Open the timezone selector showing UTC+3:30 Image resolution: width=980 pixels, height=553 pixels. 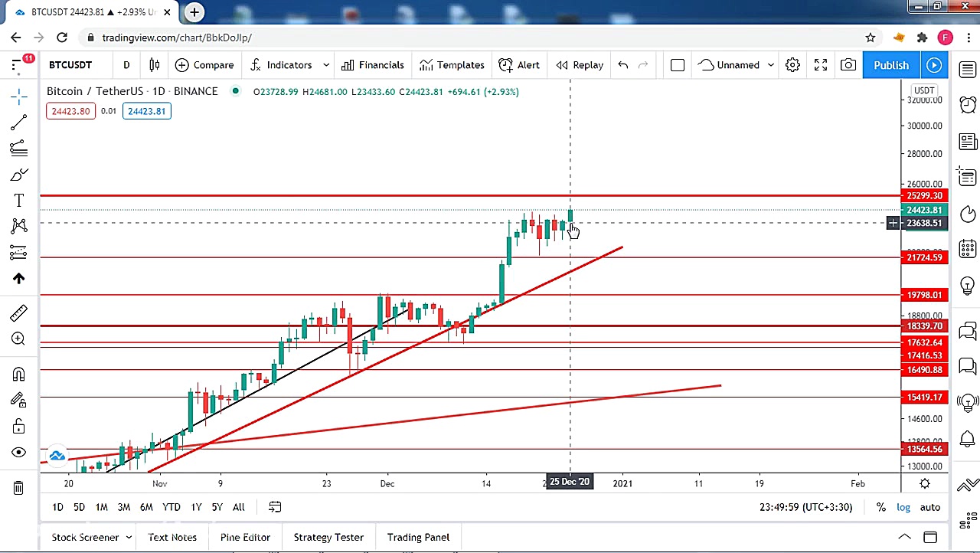[x=805, y=507]
